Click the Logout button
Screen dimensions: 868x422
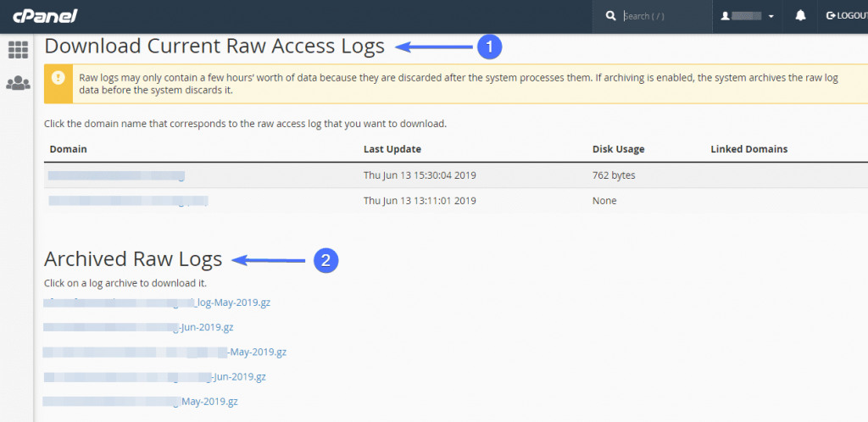click(847, 16)
